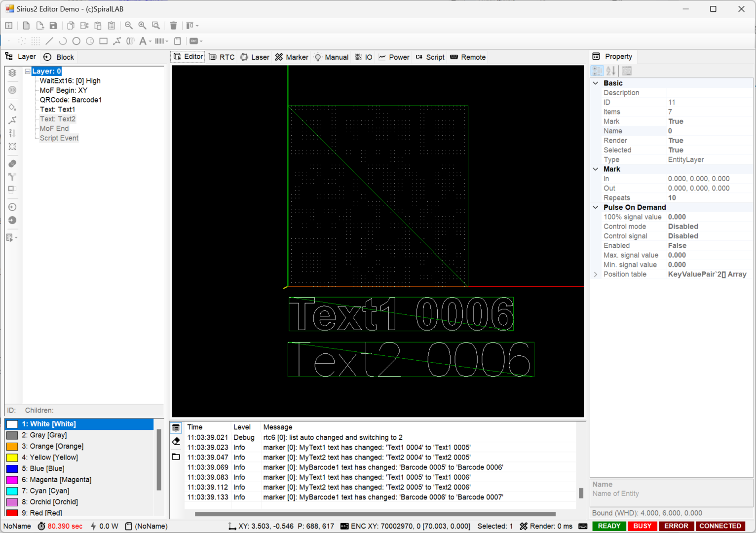Collapse the Pulse On Demand group
This screenshot has width=756, height=533.
click(x=596, y=207)
